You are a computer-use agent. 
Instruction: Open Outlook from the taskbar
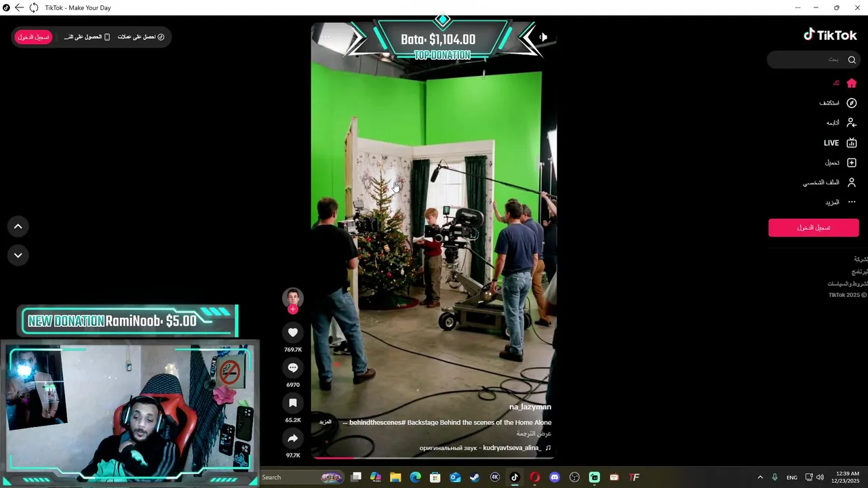tap(455, 477)
